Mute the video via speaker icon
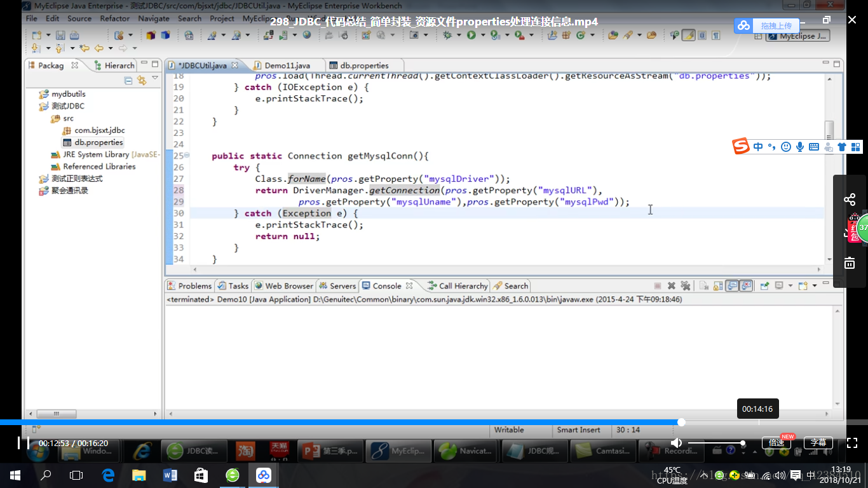Screen dimensions: 868x488 click(676, 443)
